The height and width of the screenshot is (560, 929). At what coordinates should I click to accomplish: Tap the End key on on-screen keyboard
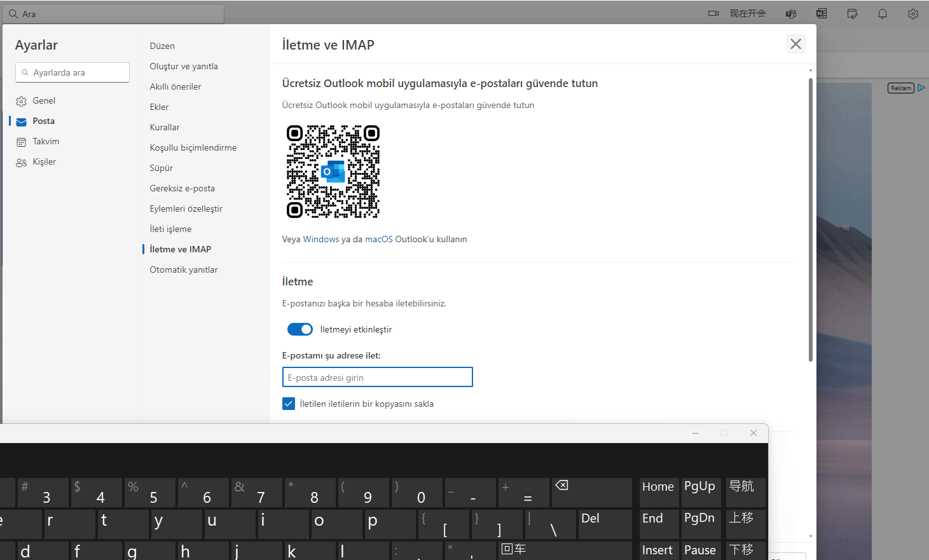659,524
